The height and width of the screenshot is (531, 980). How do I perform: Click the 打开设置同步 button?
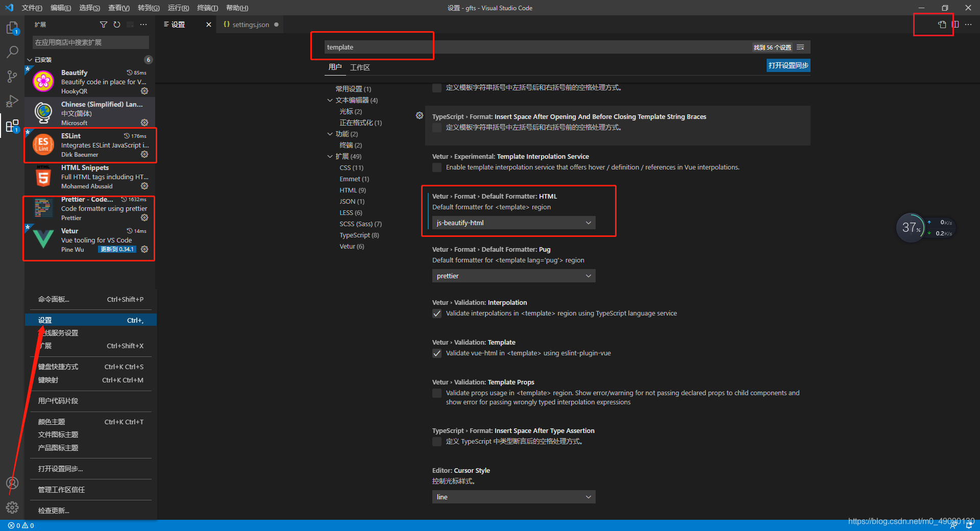(x=789, y=65)
